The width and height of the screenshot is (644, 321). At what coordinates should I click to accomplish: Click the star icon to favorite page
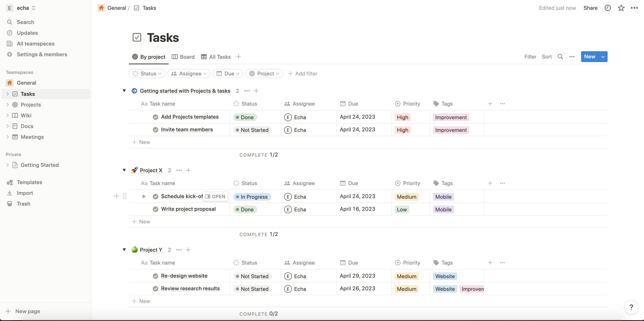(x=621, y=8)
